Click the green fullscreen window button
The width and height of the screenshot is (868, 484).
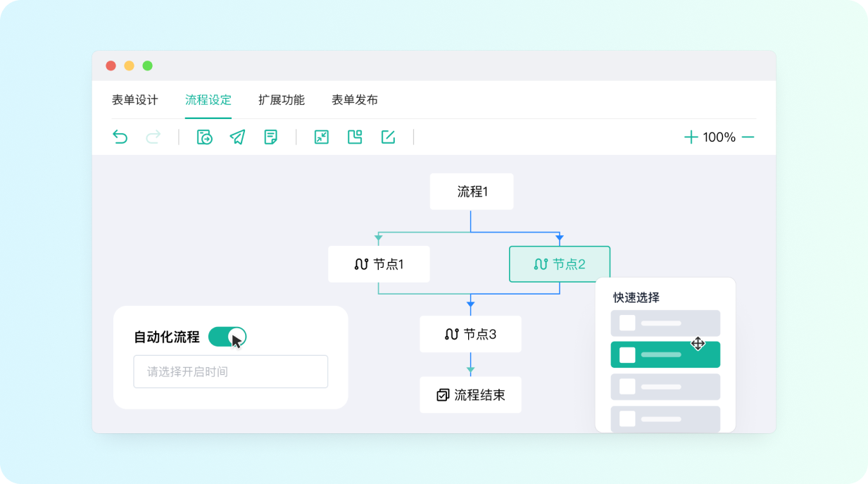(147, 66)
